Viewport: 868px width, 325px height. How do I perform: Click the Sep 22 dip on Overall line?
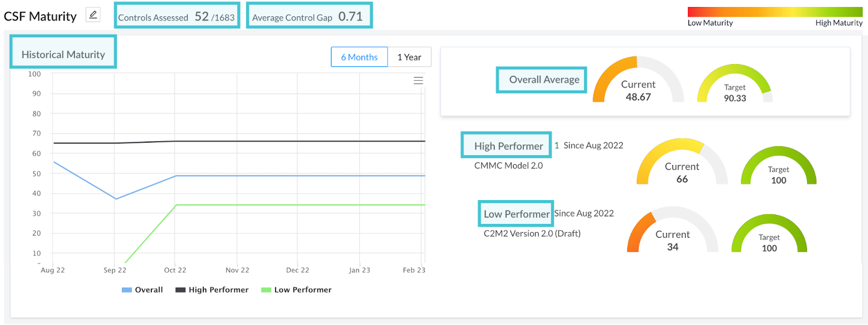(115, 199)
